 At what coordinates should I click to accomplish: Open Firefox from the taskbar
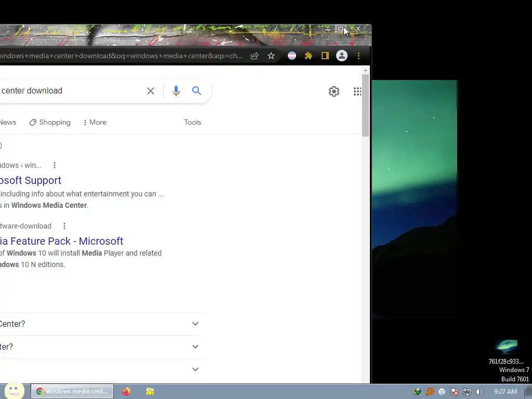coord(126,391)
